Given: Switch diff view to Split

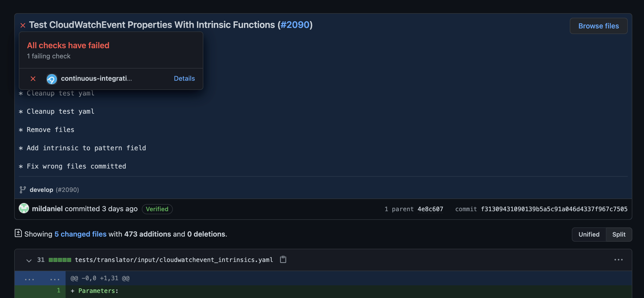Looking at the screenshot, I should click(x=619, y=234).
